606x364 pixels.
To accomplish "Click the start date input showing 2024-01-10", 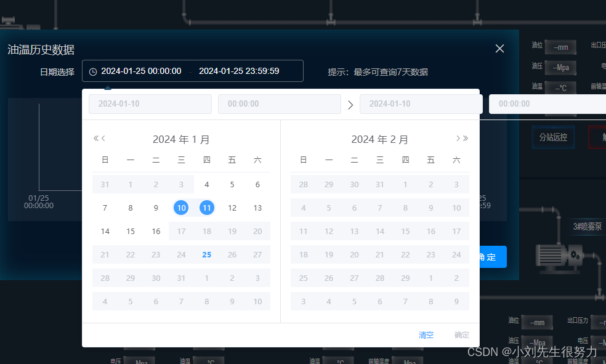I will click(x=150, y=103).
